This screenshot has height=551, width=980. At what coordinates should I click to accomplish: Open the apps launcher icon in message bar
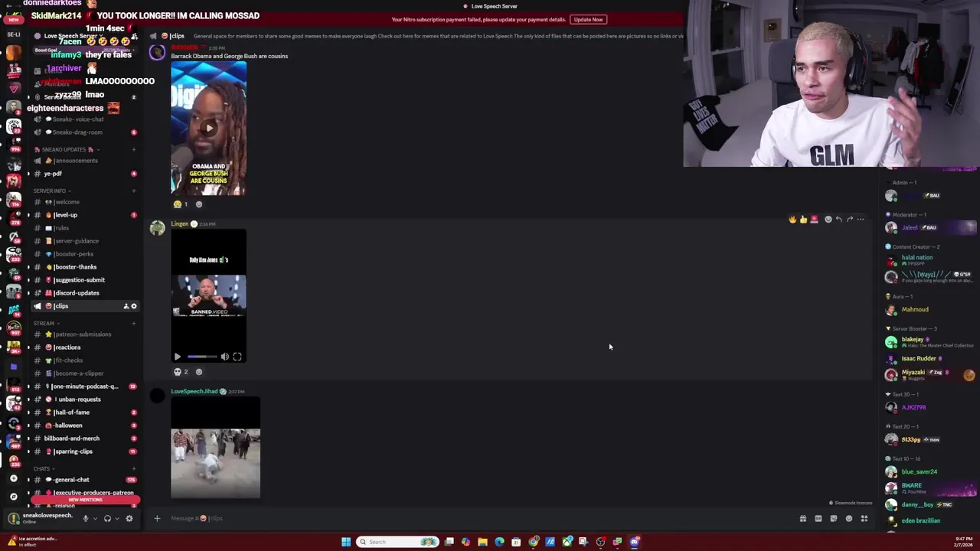pos(864,519)
